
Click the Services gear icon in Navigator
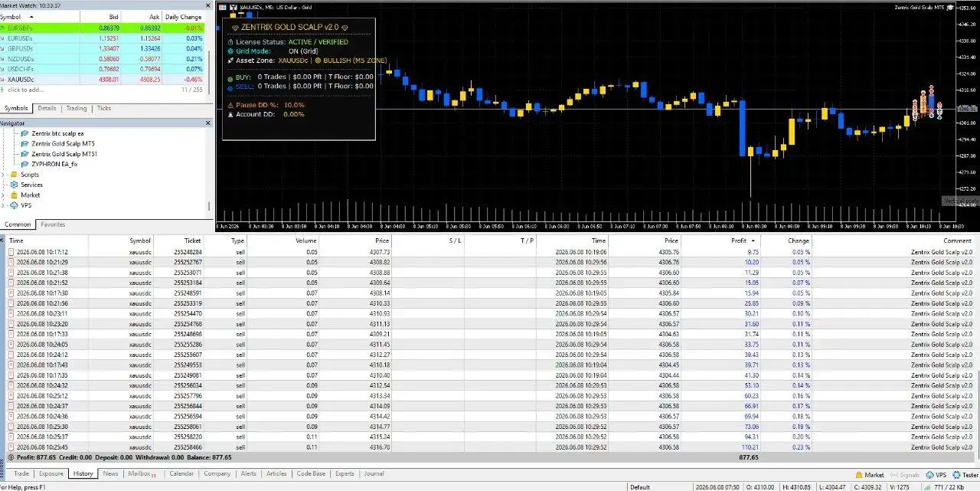(x=14, y=185)
